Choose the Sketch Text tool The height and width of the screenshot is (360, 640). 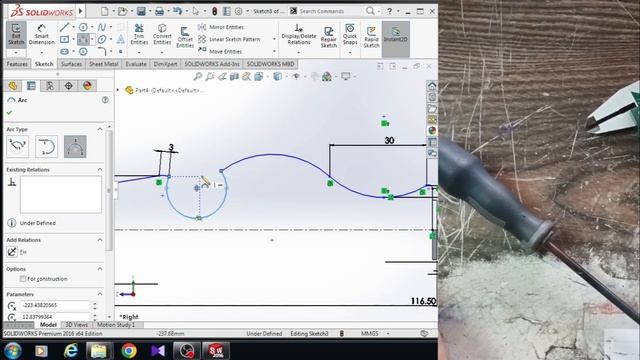click(120, 40)
